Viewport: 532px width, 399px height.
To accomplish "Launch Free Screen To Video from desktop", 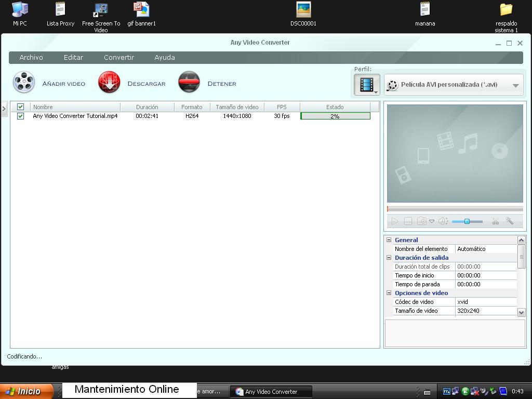I will tap(100, 9).
